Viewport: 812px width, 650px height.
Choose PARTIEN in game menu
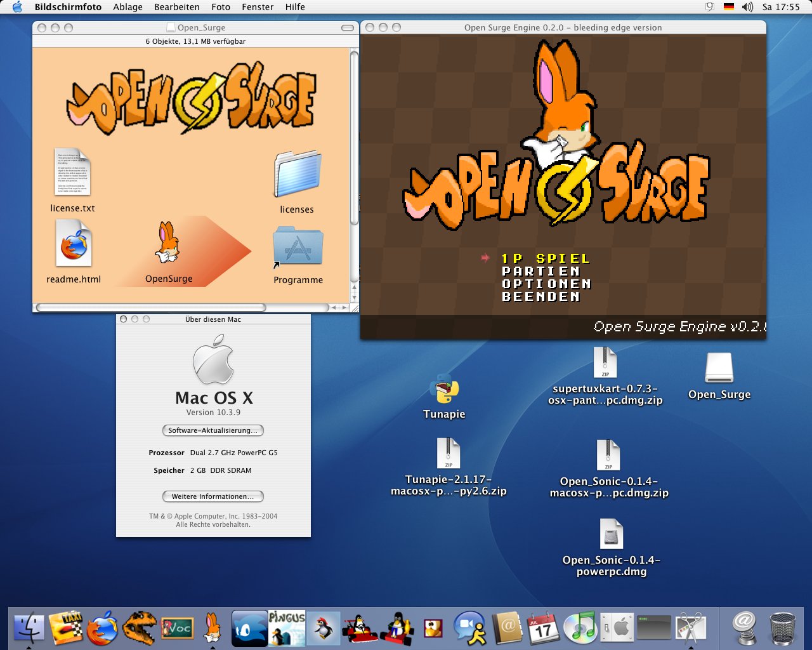(540, 271)
